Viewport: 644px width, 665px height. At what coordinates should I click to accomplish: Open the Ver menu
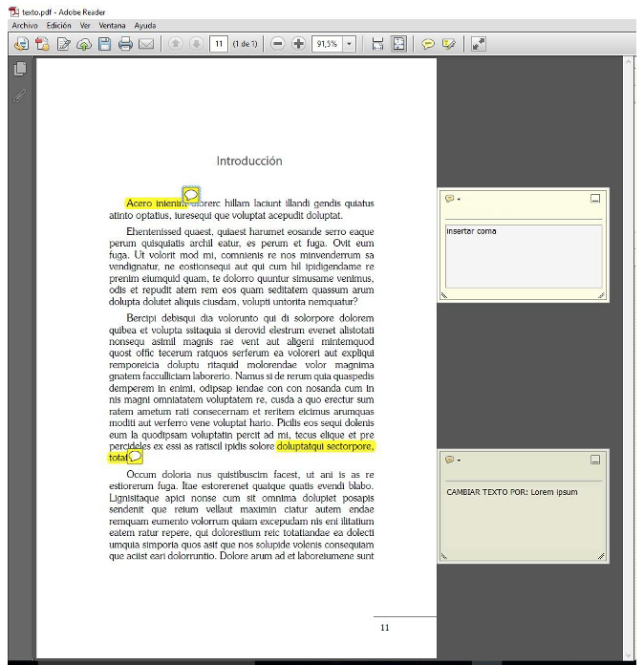[85, 26]
